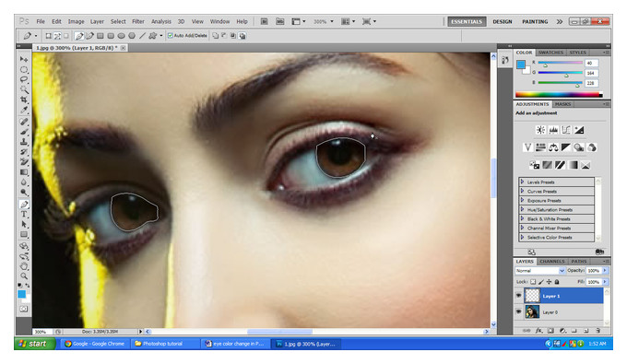Select the Pen tool in the toolbox
The width and height of the screenshot is (627, 364).
(24, 205)
